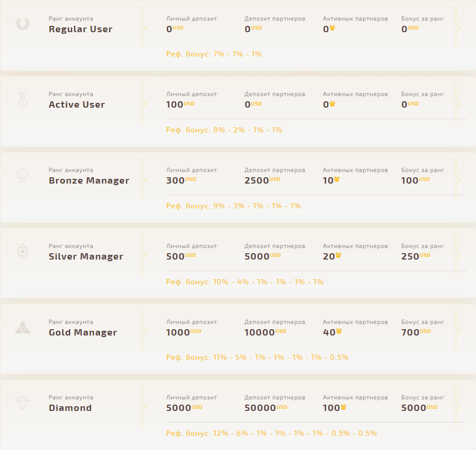Viewport: 476px width, 450px height.
Task: Expand the right chevron on Regular User row
Action: tap(458, 28)
